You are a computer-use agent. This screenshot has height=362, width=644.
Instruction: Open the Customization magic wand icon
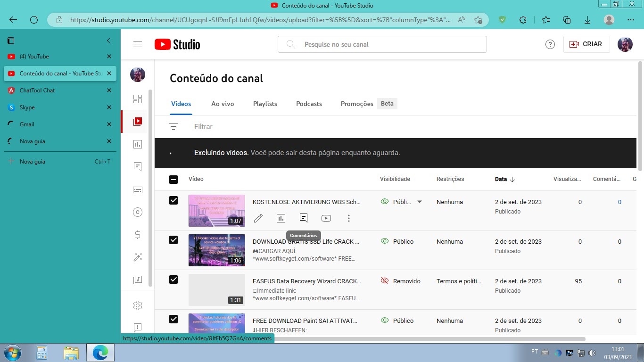pyautogui.click(x=138, y=257)
